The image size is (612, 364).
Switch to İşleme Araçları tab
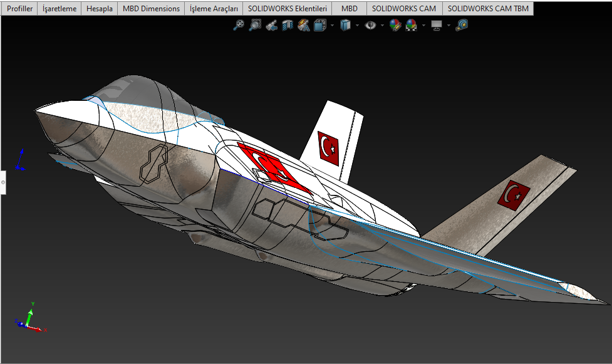(x=214, y=9)
